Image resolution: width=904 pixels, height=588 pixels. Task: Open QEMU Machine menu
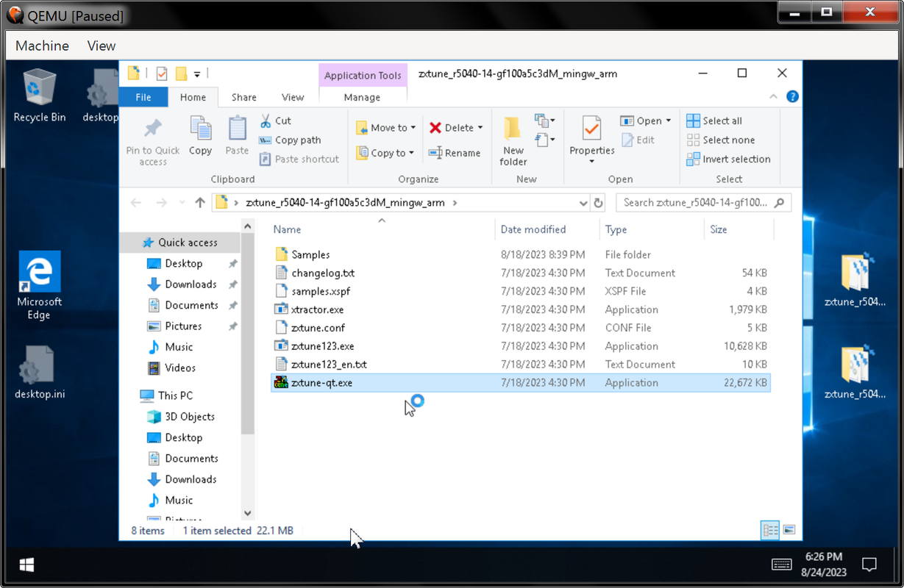42,46
